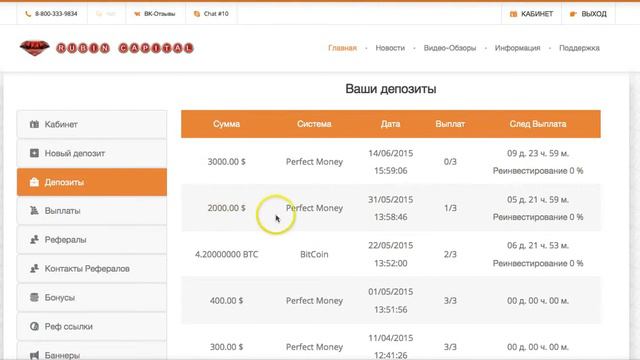Click the ВК-Отзывы link
The height and width of the screenshot is (360, 640).
(160, 14)
